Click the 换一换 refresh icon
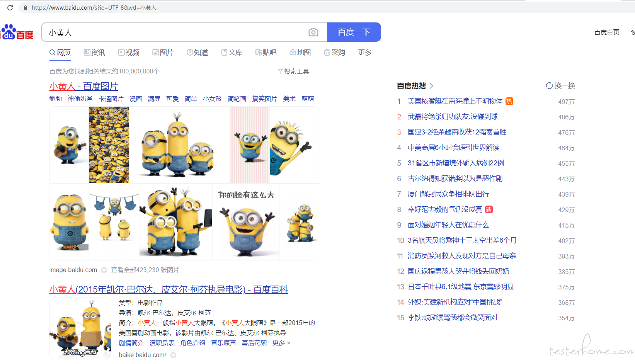635x364 pixels. click(549, 86)
